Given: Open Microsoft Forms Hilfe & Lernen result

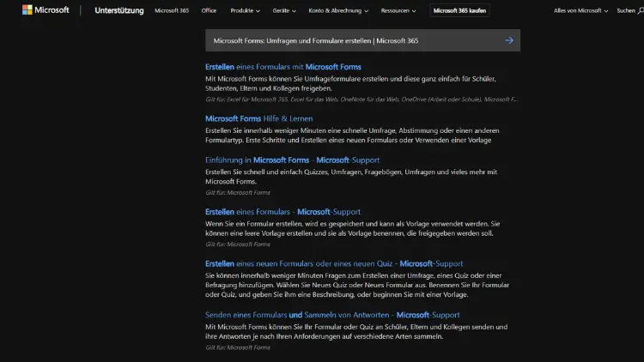Looking at the screenshot, I should 258,118.
